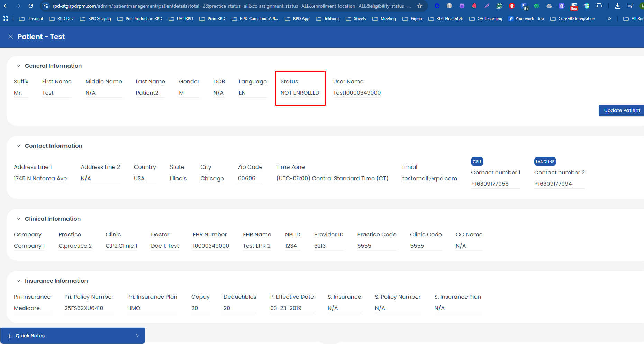Close the Patient - Test panel
644x344 pixels.
click(11, 37)
